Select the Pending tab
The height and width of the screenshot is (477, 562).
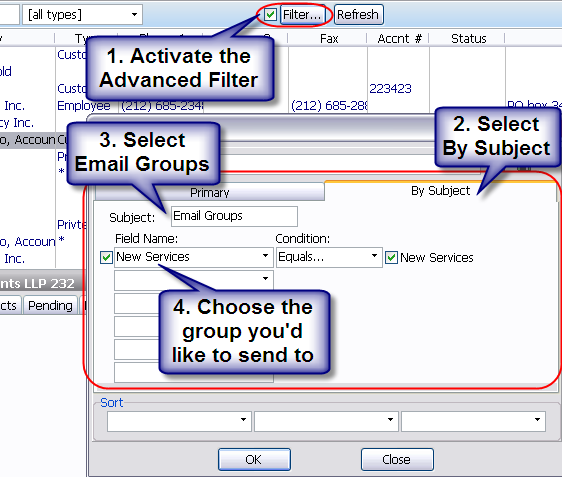[x=50, y=306]
